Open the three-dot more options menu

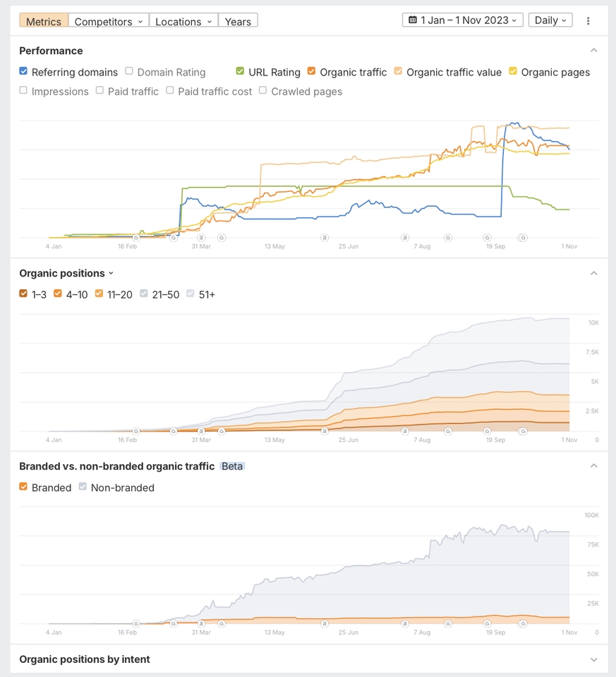[588, 21]
